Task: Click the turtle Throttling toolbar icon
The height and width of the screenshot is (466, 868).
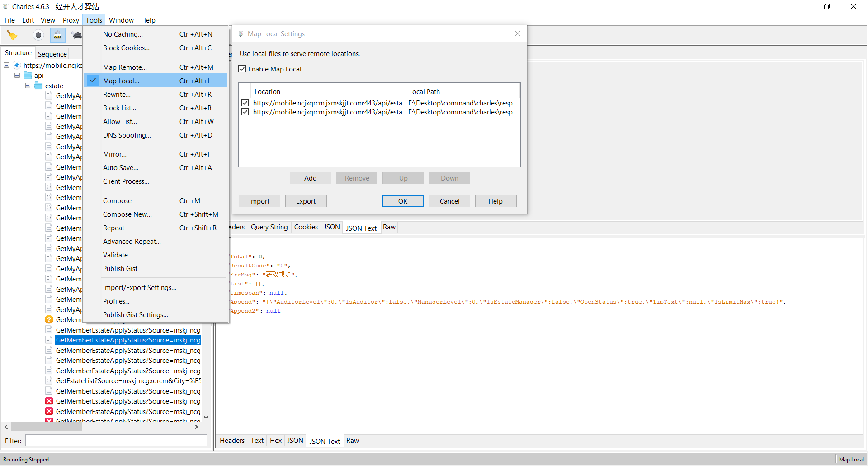Action: click(x=77, y=35)
